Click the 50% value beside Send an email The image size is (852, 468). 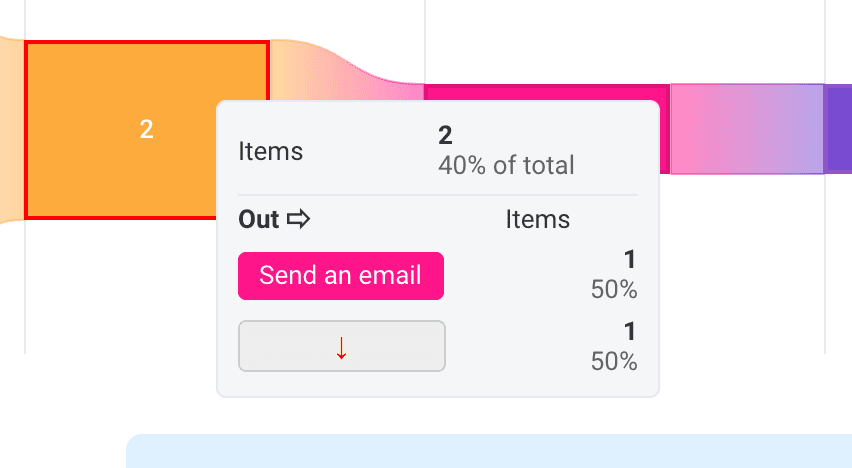click(614, 289)
